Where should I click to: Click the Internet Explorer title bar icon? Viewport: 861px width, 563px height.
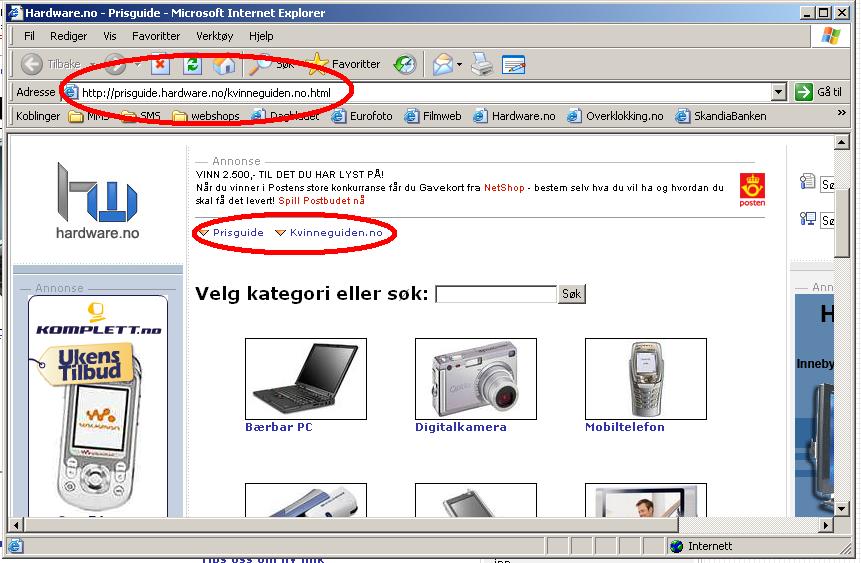pos(15,12)
